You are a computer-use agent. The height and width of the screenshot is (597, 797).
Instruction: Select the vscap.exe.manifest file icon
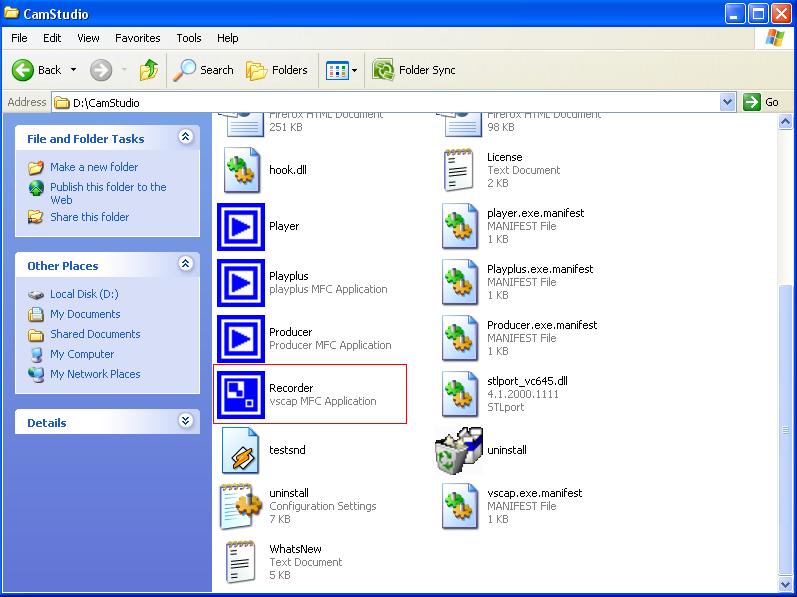[x=460, y=506]
